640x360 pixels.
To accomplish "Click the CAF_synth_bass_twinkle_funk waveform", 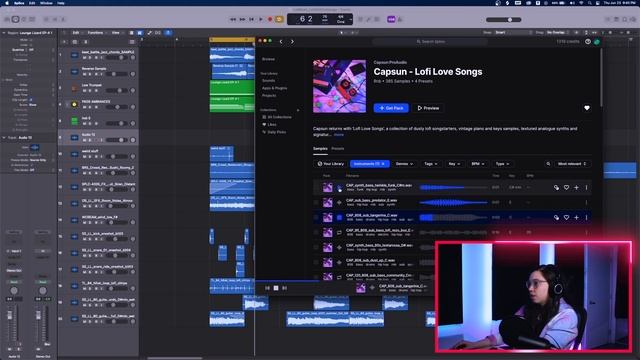I will (453, 187).
